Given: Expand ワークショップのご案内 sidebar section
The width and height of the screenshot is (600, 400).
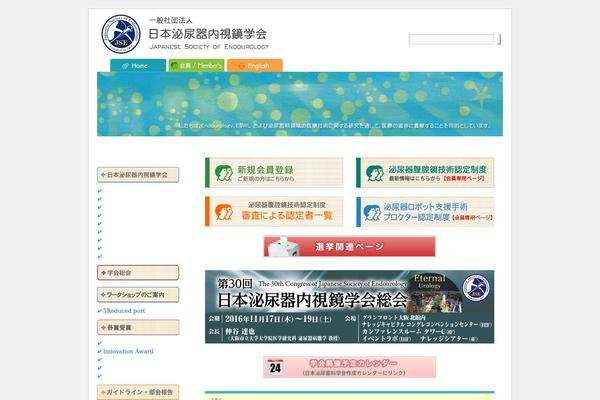Looking at the screenshot, I should coord(138,295).
